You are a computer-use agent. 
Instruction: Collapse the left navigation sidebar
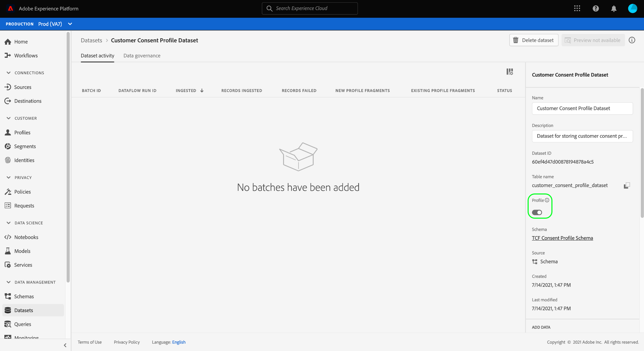pyautogui.click(x=65, y=345)
